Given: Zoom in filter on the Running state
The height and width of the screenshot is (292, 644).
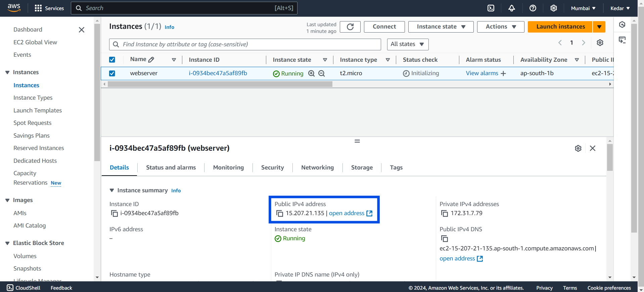Looking at the screenshot, I should click(x=312, y=74).
